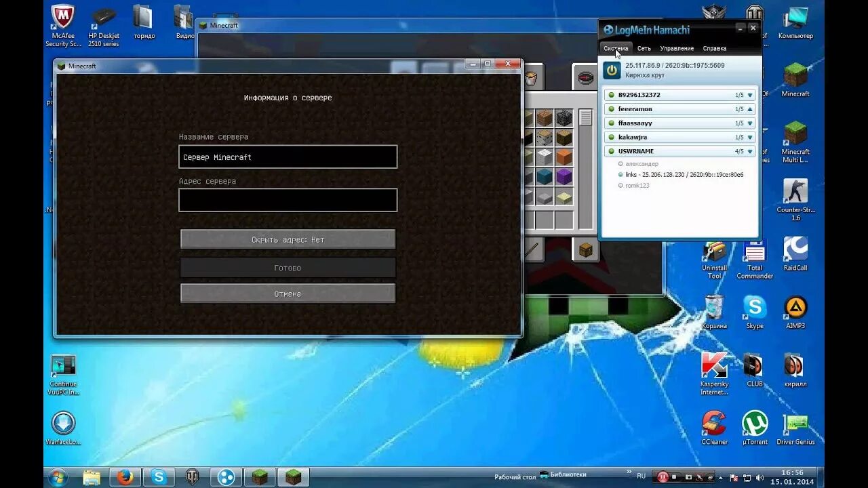Collapse the USWRNAME network list
This screenshot has height=488, width=868.
point(750,151)
